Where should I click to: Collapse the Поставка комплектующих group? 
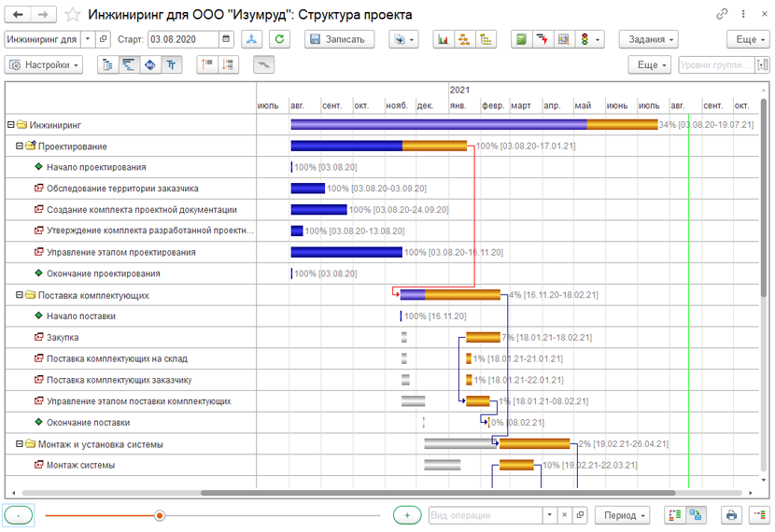pyautogui.click(x=20, y=295)
